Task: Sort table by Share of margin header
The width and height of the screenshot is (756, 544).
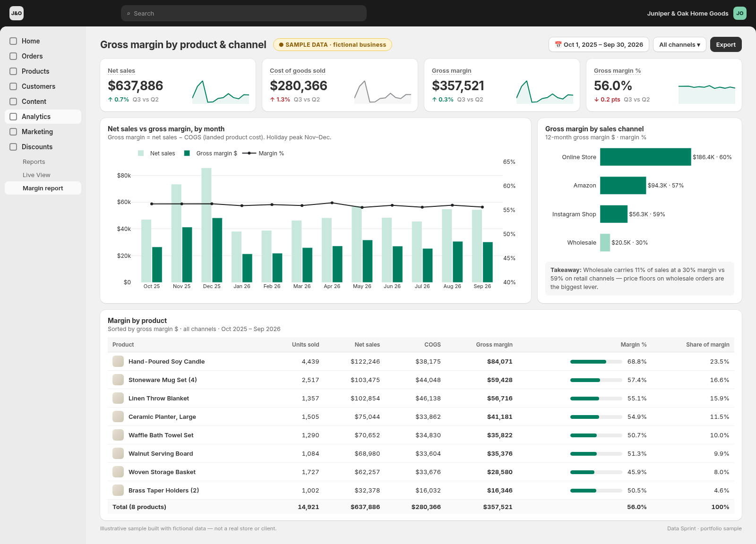Action: tap(708, 345)
